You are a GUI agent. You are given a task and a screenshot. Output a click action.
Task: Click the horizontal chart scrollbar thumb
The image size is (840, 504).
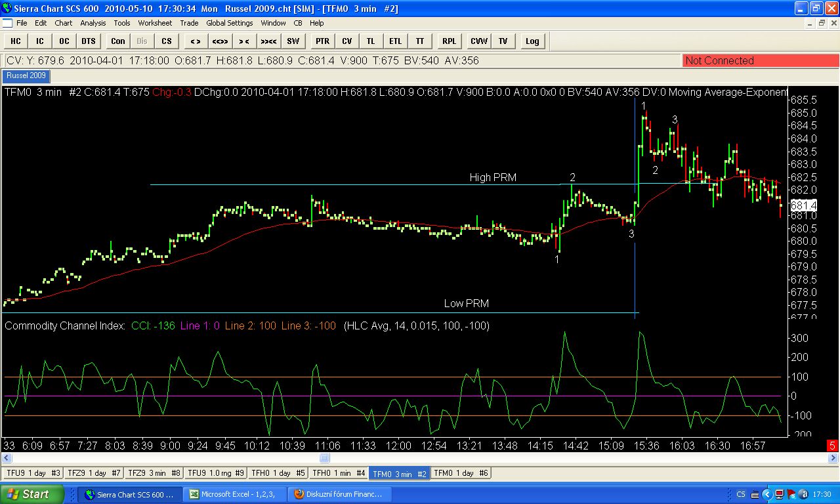(324, 458)
